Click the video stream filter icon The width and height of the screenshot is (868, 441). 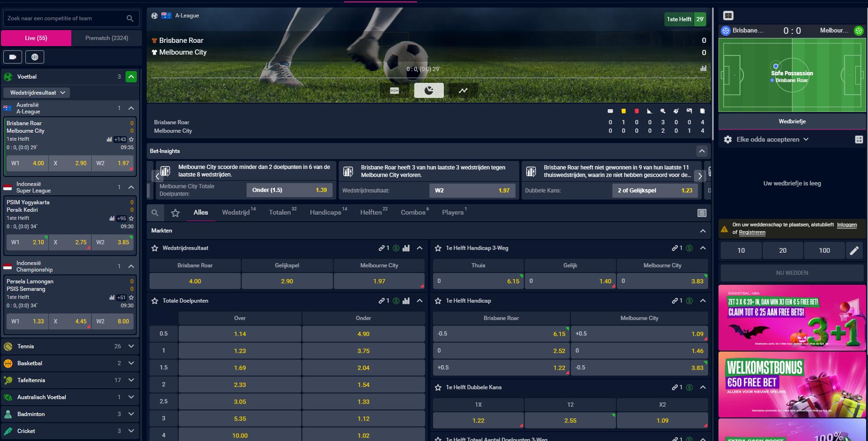click(13, 57)
